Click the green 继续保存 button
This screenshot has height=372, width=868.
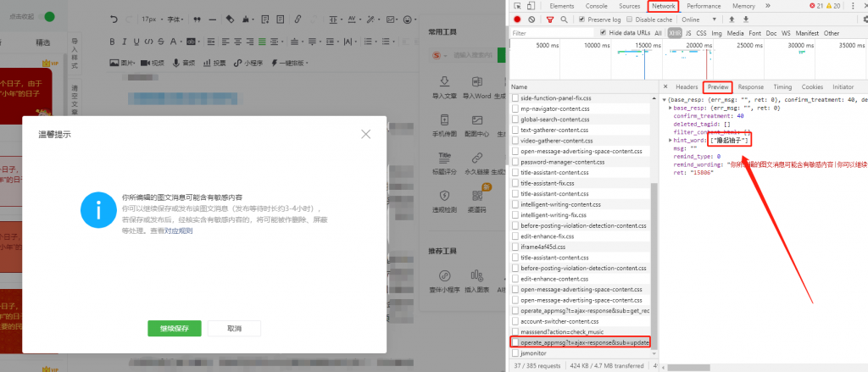click(175, 328)
